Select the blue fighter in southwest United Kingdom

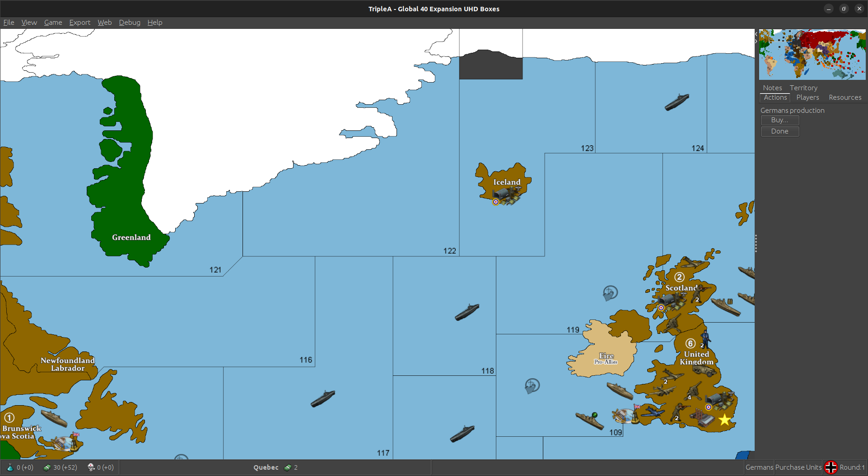(x=652, y=411)
